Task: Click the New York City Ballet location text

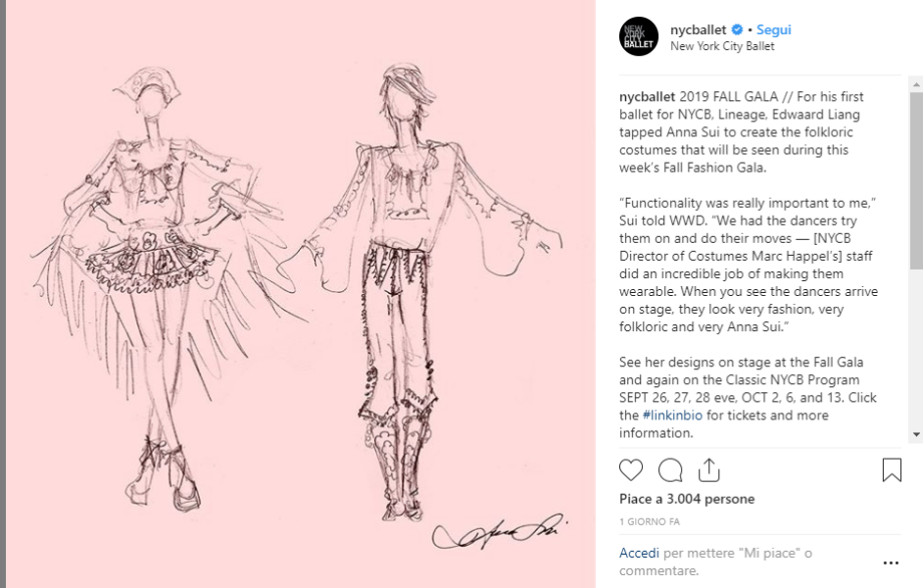Action: (x=722, y=46)
